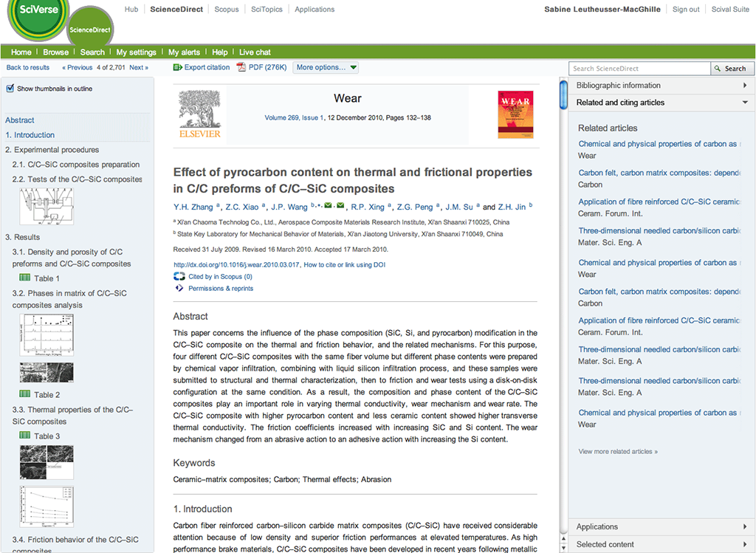756x553 pixels.
Task: Start Live chat from navigation bar
Action: [255, 52]
